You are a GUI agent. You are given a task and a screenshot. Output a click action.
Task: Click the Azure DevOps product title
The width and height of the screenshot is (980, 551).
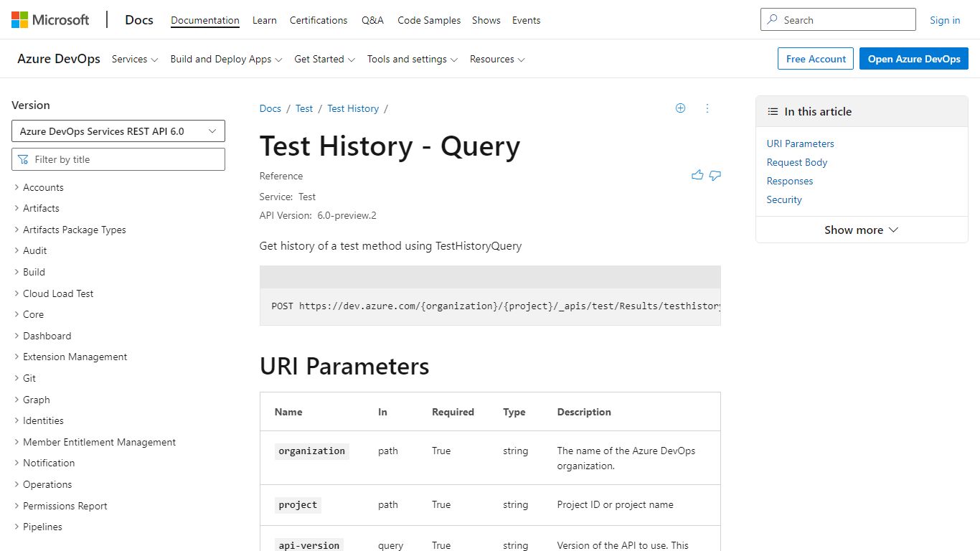[59, 59]
